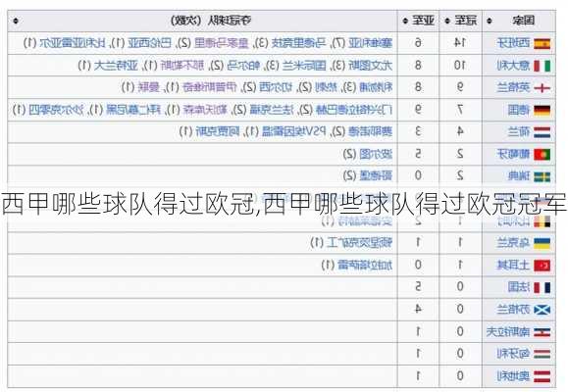This screenshot has height=392, width=568.
Task: Sort table by the 国家 column arrows
Action: [490, 21]
